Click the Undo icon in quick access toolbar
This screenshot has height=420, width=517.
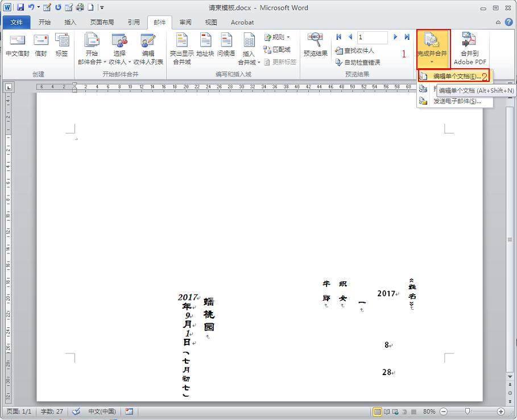pyautogui.click(x=31, y=7)
